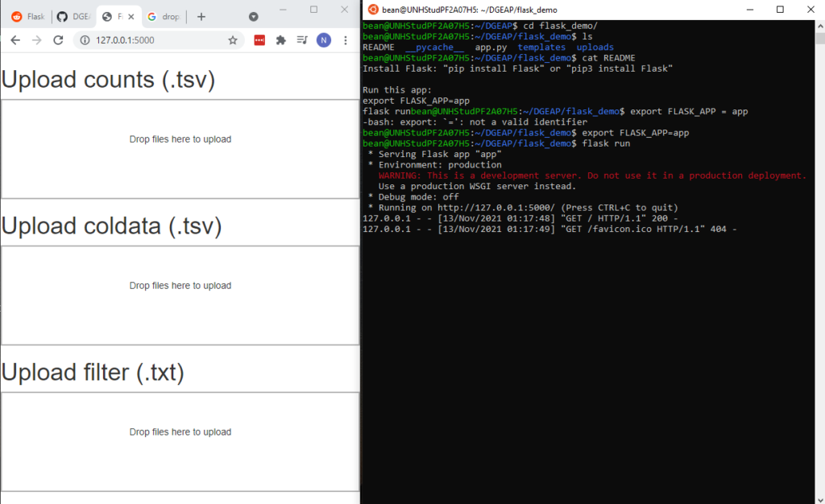
Task: Click the counts .tsv drop zone
Action: click(x=180, y=149)
